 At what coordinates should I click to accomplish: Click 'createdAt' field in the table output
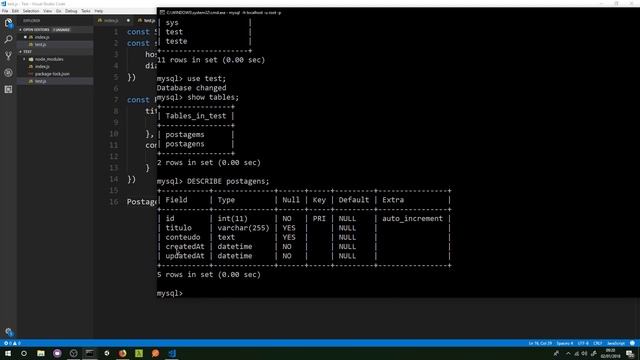[185, 247]
